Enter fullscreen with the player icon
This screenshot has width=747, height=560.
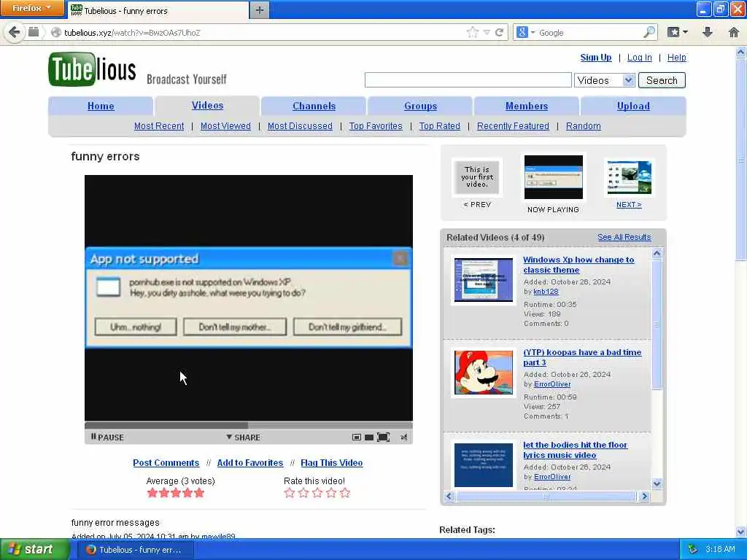click(383, 437)
